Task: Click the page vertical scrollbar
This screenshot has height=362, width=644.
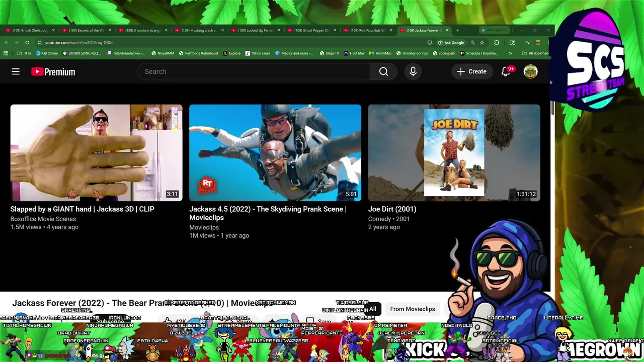Action: [552, 108]
